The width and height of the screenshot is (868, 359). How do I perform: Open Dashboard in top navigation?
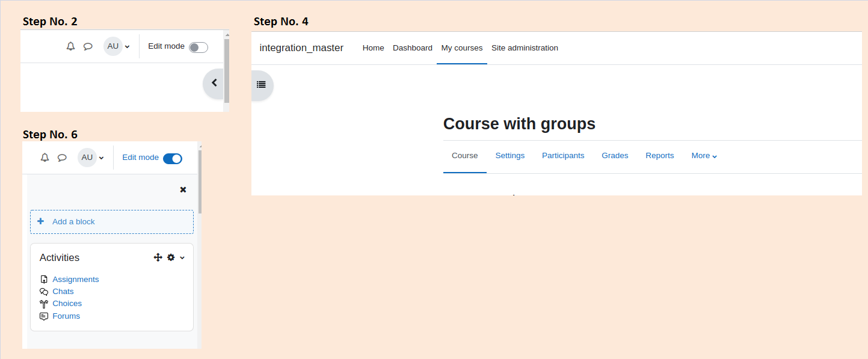point(413,48)
